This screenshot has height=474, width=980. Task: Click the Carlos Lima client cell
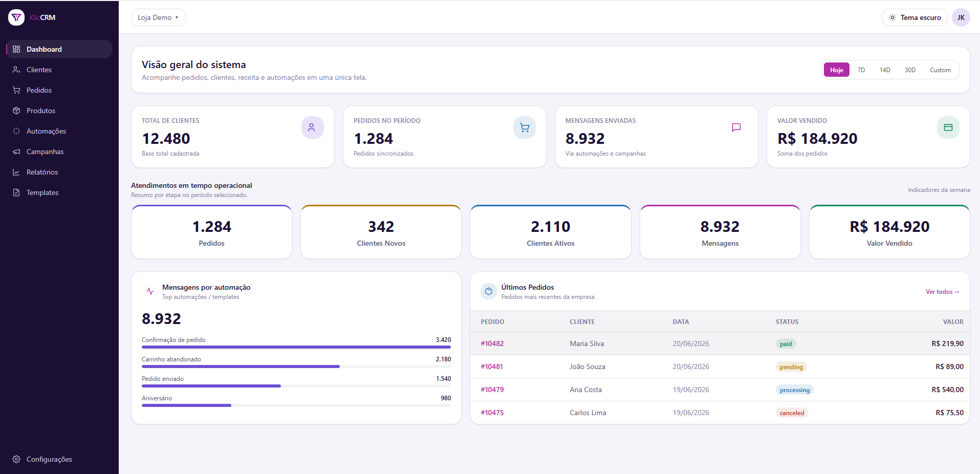(588, 413)
